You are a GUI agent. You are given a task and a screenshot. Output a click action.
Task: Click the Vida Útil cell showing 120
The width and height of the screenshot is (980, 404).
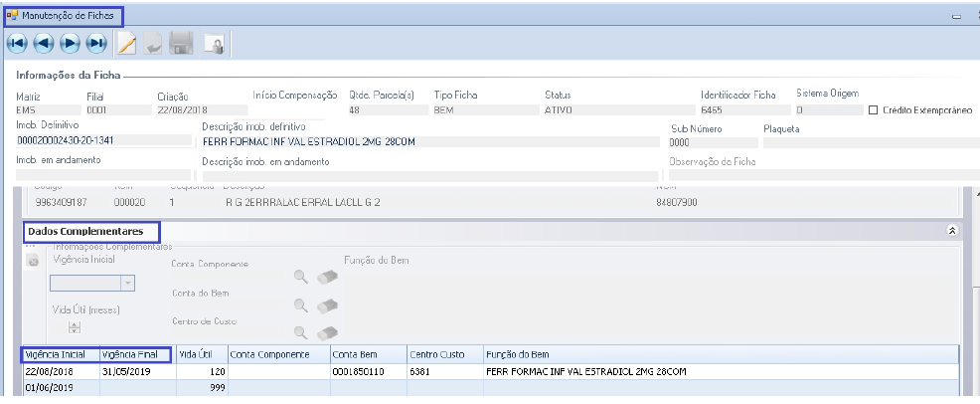pos(202,371)
